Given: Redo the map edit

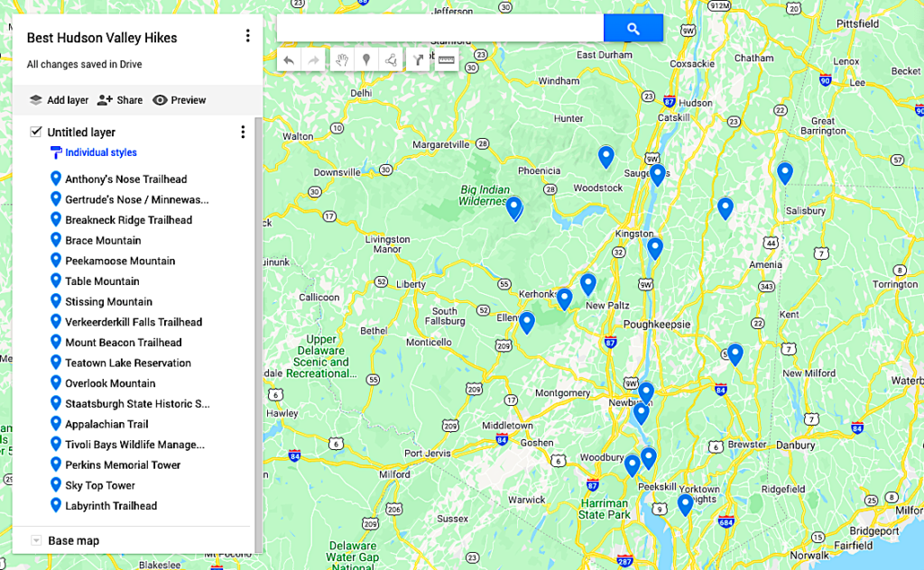Looking at the screenshot, I should tap(313, 60).
